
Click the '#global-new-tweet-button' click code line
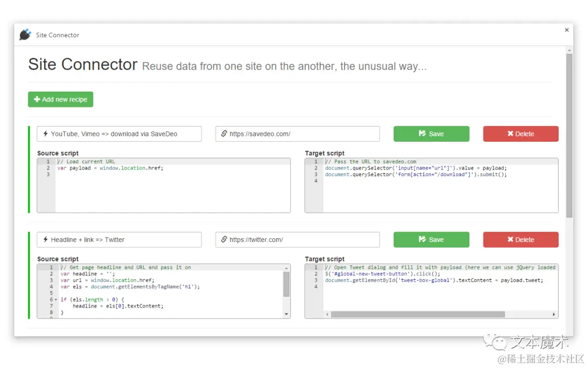point(383,274)
